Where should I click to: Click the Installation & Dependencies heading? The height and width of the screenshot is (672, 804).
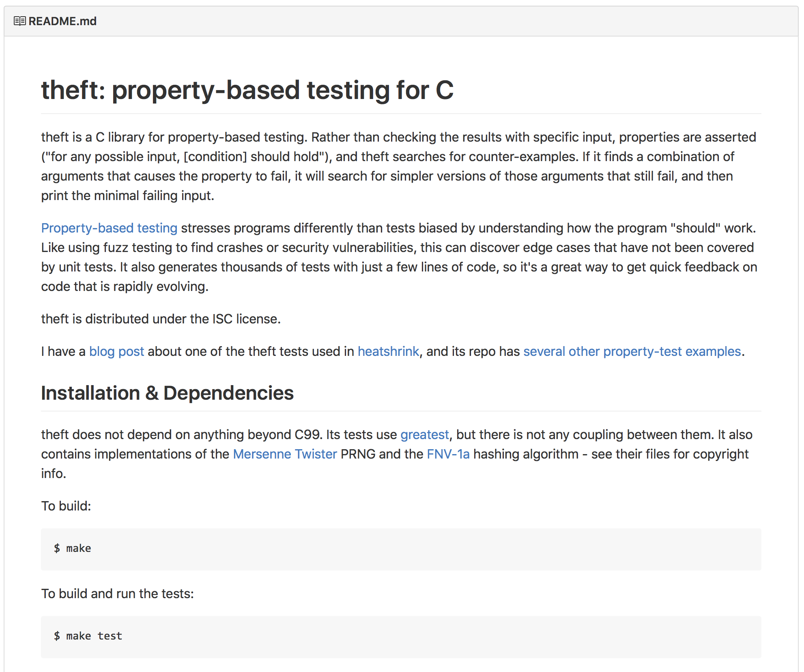(x=168, y=392)
